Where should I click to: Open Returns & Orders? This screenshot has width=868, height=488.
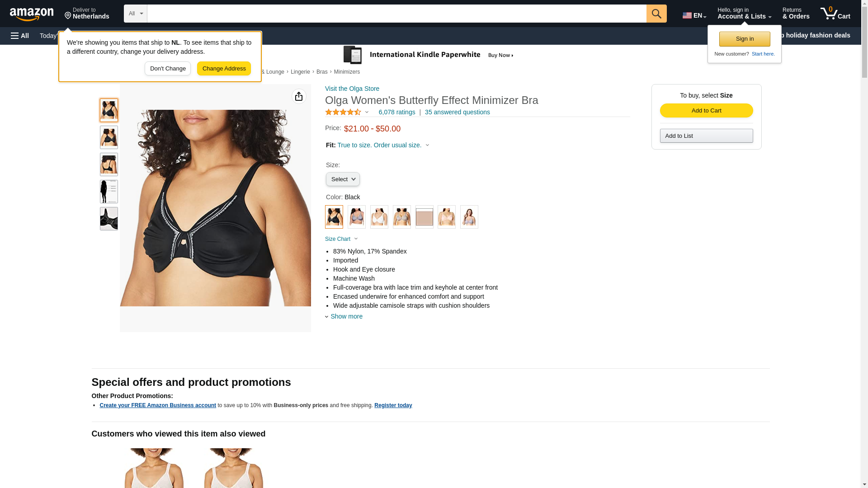796,13
